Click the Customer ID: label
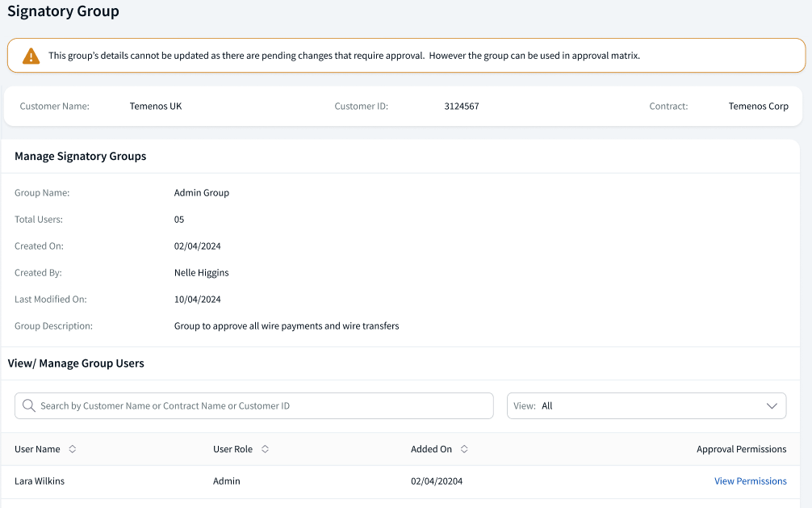 point(361,107)
